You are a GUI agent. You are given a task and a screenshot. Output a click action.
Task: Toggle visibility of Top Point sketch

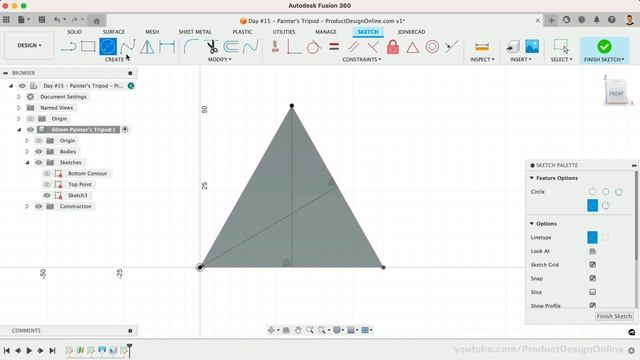coord(47,184)
